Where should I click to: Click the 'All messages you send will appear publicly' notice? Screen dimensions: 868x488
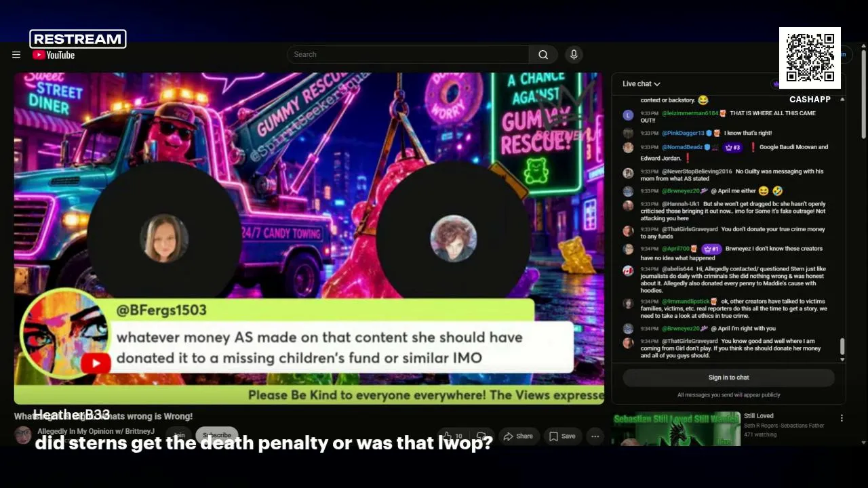coord(729,395)
